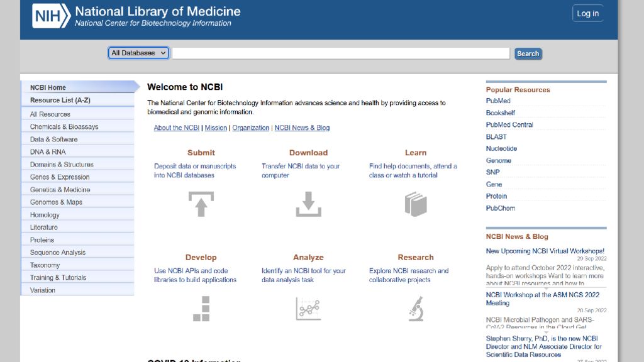Open Protein in Popular Resources
Viewport: 644px width, 362px height.
(497, 196)
